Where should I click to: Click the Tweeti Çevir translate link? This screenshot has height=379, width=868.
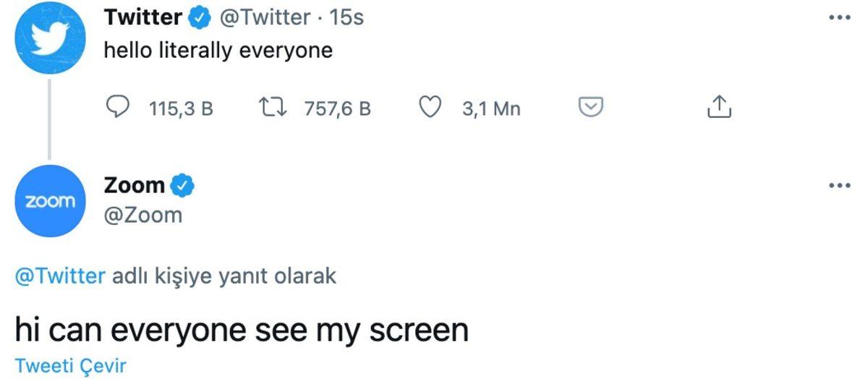coord(71,365)
